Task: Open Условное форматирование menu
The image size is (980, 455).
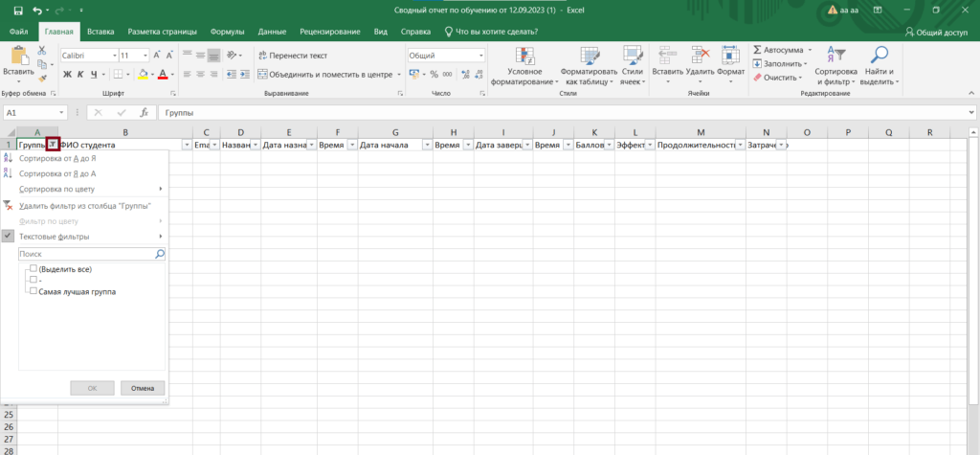Action: click(x=525, y=66)
